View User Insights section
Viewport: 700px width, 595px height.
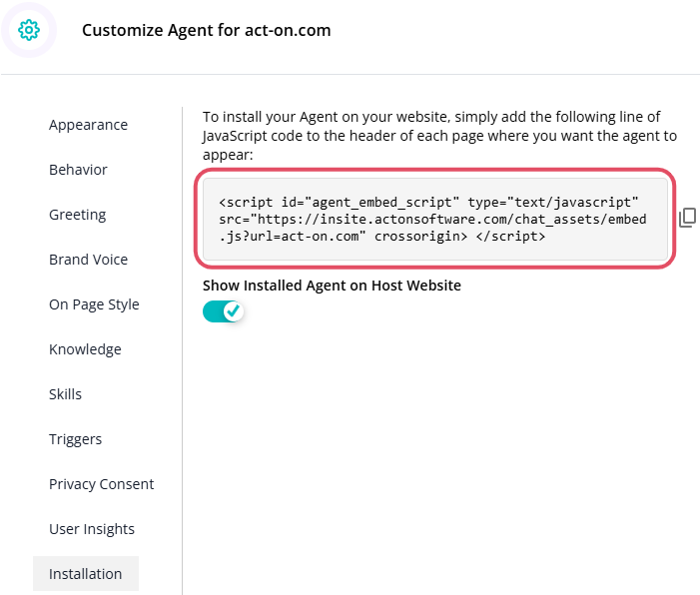click(x=92, y=529)
